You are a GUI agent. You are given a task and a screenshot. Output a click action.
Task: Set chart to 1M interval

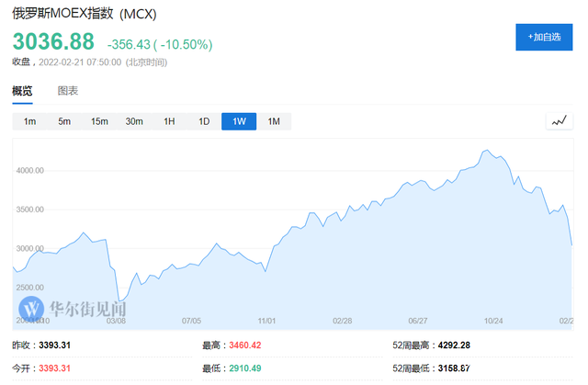pos(274,121)
